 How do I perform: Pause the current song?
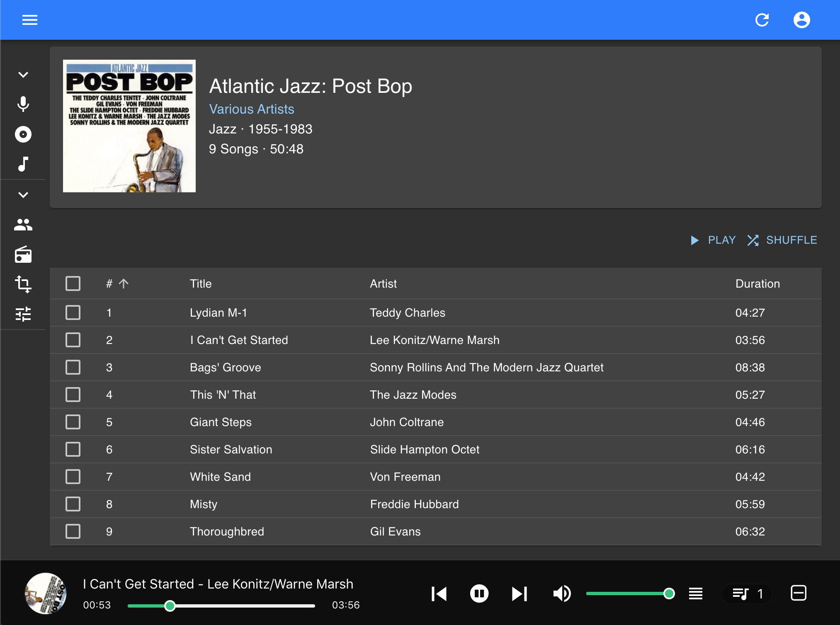pos(479,594)
